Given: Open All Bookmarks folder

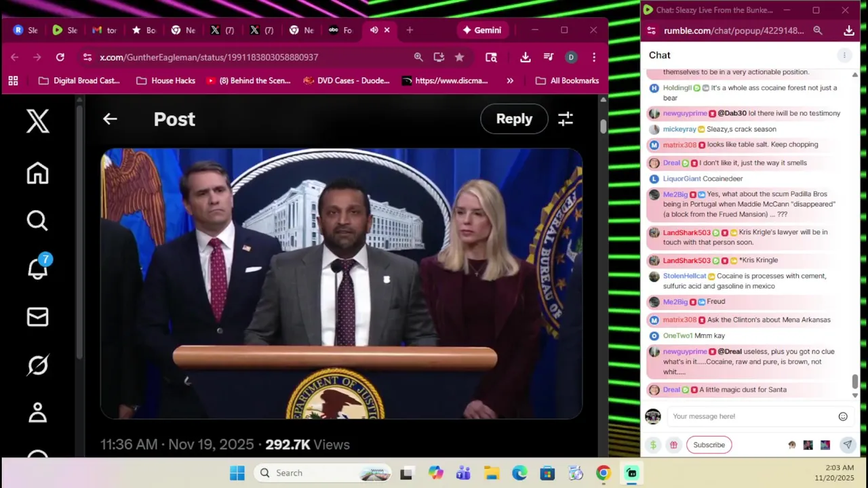Looking at the screenshot, I should tap(568, 81).
